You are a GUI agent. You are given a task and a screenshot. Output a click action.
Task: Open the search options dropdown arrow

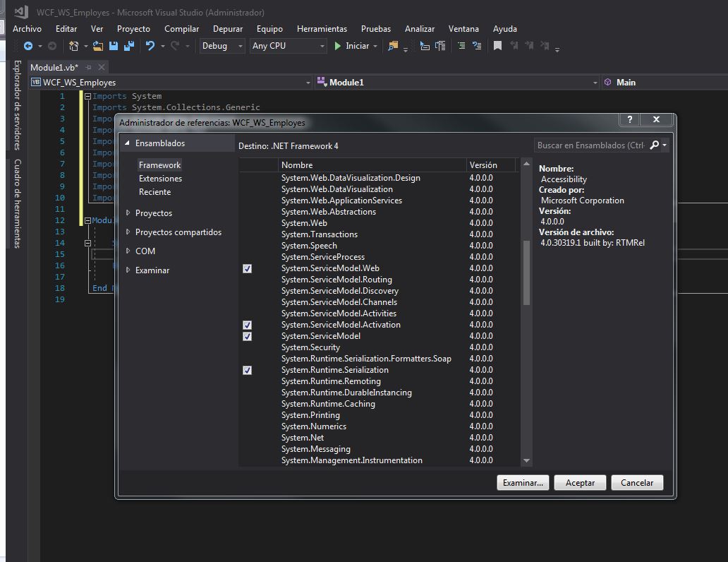(x=665, y=145)
